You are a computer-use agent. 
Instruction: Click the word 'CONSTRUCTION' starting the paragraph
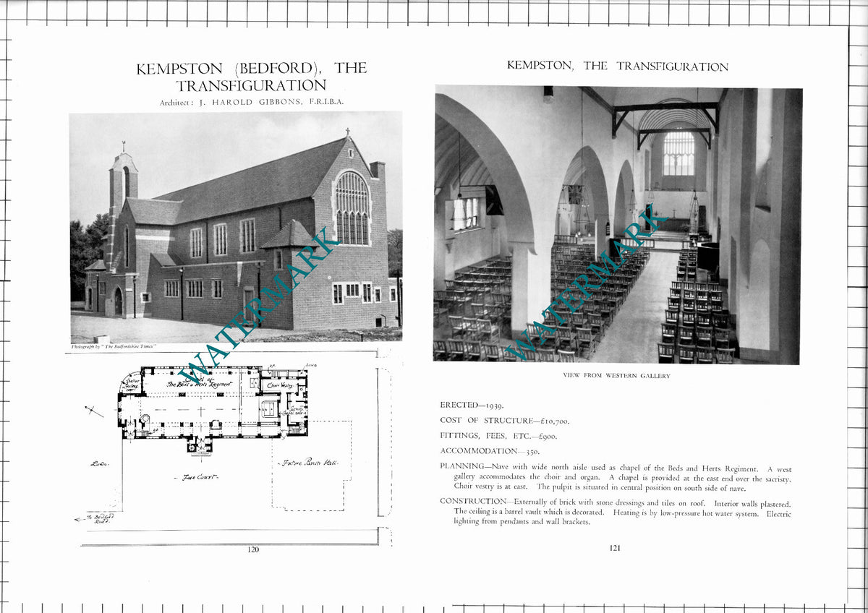[x=473, y=501]
